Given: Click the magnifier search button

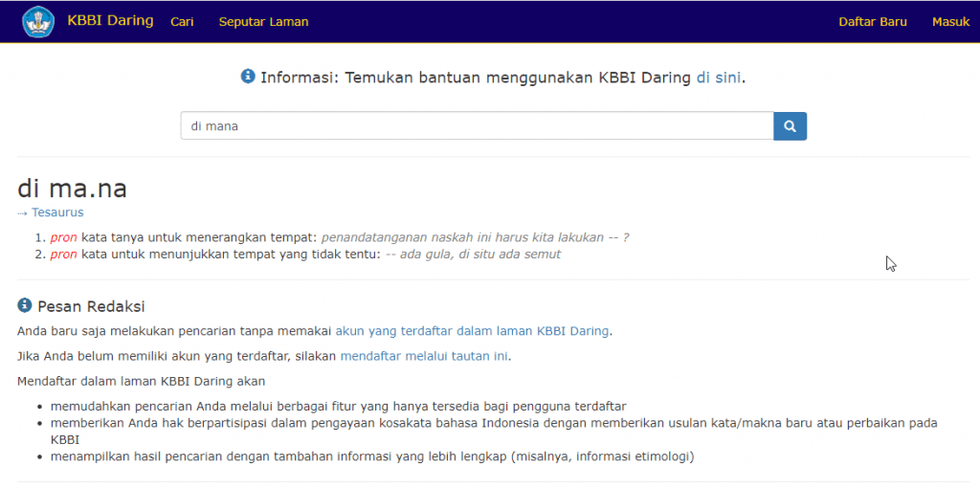Looking at the screenshot, I should [x=790, y=126].
